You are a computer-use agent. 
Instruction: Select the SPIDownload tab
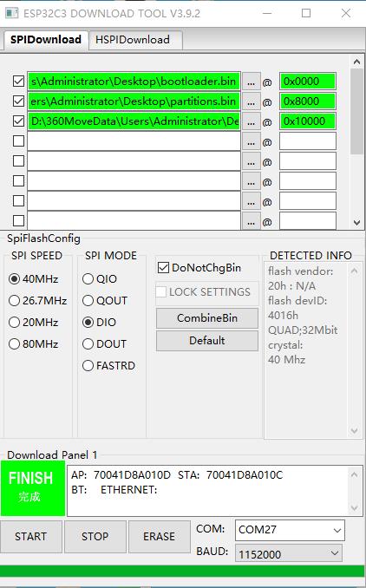(x=45, y=40)
